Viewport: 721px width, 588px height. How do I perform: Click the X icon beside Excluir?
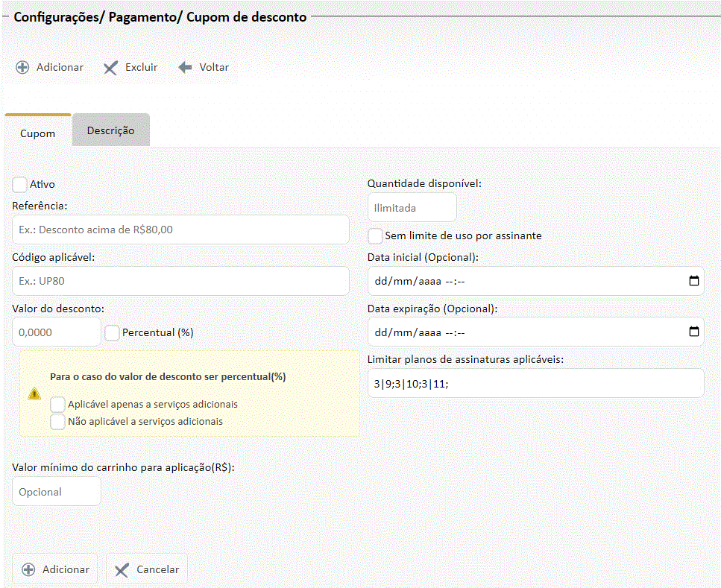(110, 68)
